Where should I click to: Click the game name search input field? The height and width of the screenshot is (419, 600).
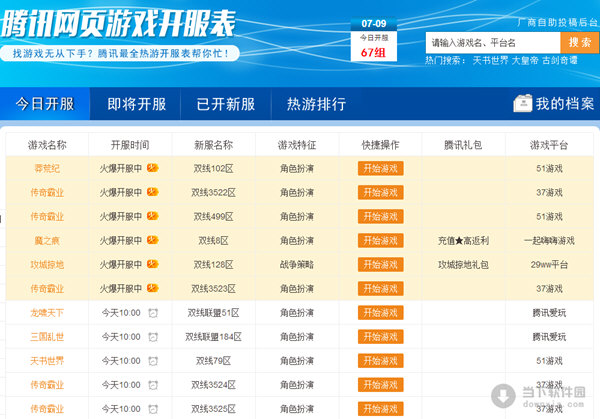[493, 42]
